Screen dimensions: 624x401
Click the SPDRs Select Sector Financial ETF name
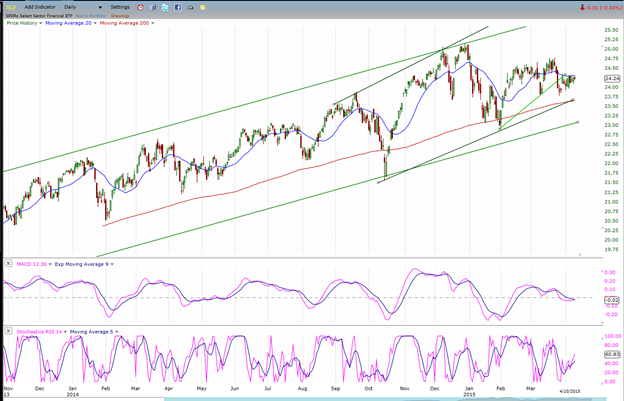[x=39, y=16]
